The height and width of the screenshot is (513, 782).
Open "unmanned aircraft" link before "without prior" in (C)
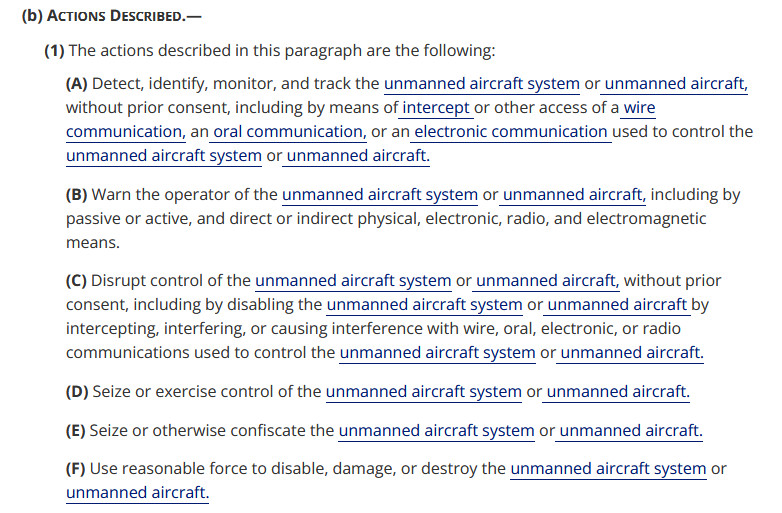coord(546,281)
